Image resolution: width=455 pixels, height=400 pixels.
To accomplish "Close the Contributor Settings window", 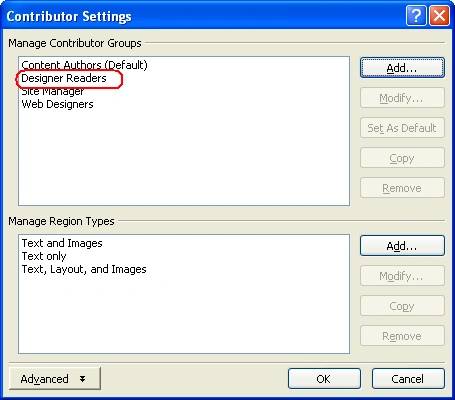I will pos(439,16).
